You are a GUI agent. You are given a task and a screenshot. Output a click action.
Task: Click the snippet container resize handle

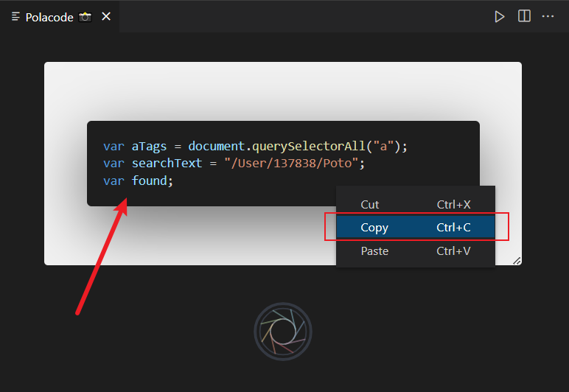pos(517,260)
